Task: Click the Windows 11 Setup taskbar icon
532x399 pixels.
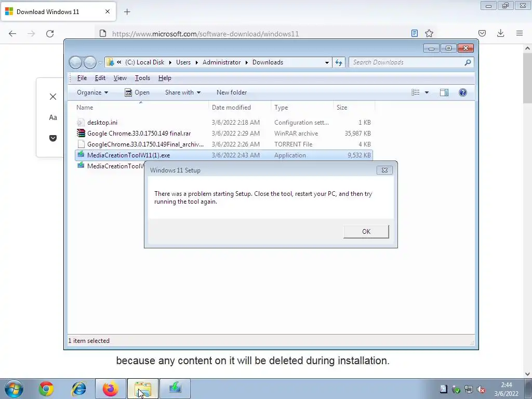Action: (x=175, y=389)
